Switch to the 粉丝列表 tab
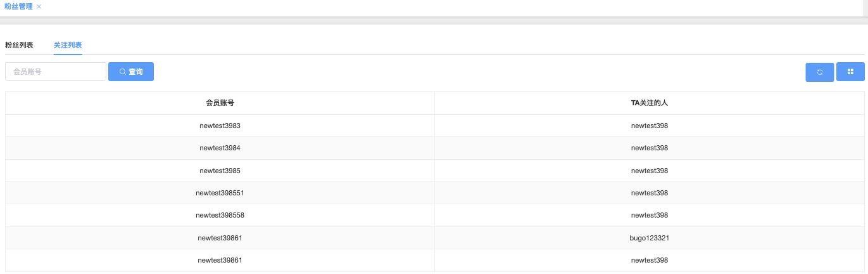 tap(19, 46)
